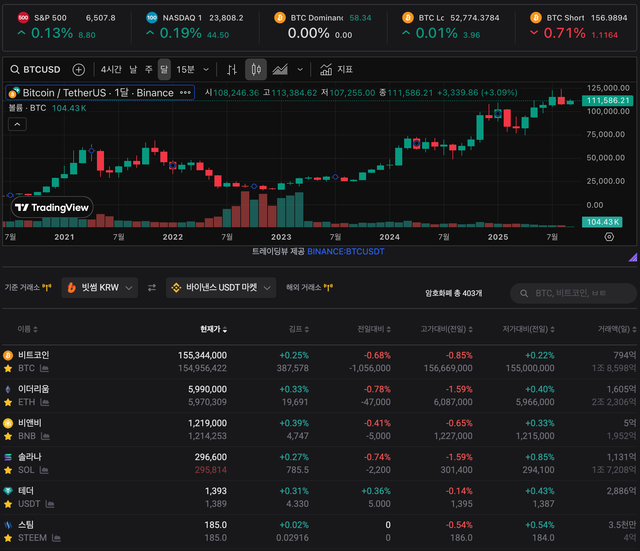This screenshot has height=551, width=640.
Task: Click BTC price value 155,344,000
Action: [202, 355]
